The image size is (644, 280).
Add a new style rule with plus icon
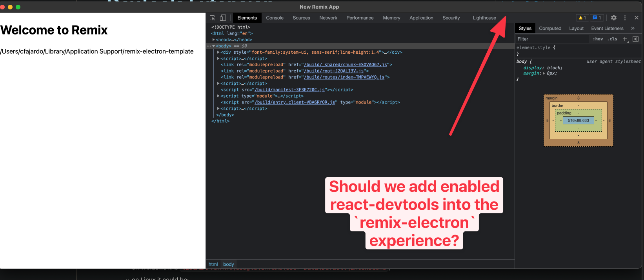click(x=625, y=39)
